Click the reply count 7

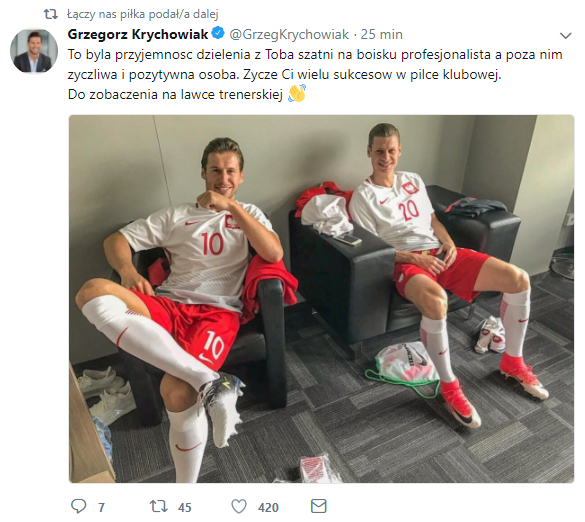[101, 507]
